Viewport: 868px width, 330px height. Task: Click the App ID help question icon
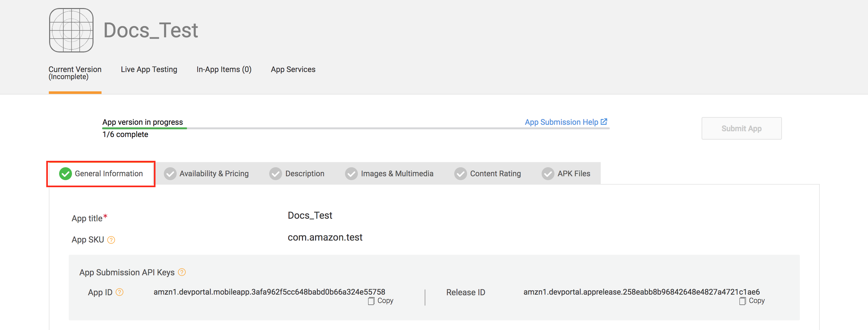[x=120, y=292]
